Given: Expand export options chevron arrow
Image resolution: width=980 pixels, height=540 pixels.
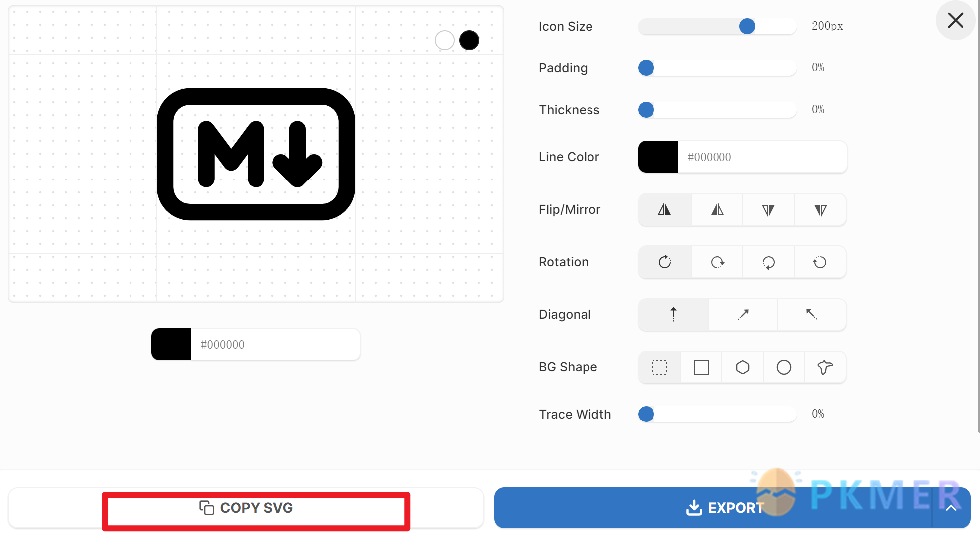Looking at the screenshot, I should coord(951,508).
